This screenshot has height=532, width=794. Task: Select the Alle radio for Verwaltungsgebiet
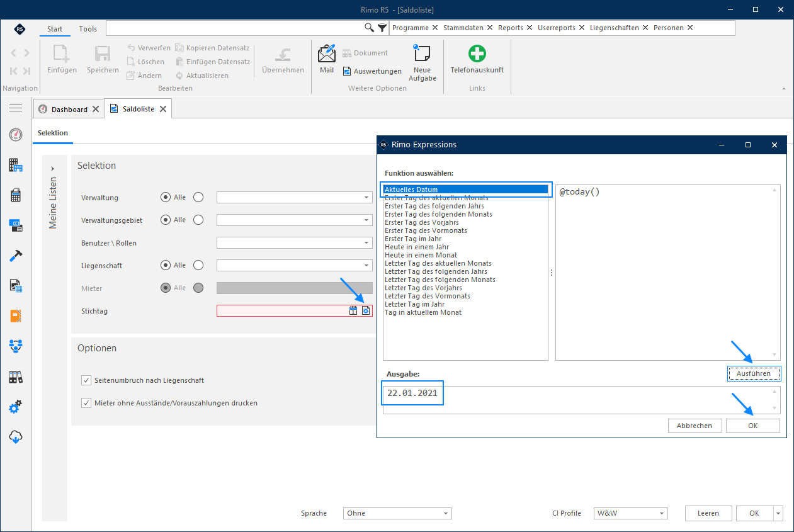[166, 220]
